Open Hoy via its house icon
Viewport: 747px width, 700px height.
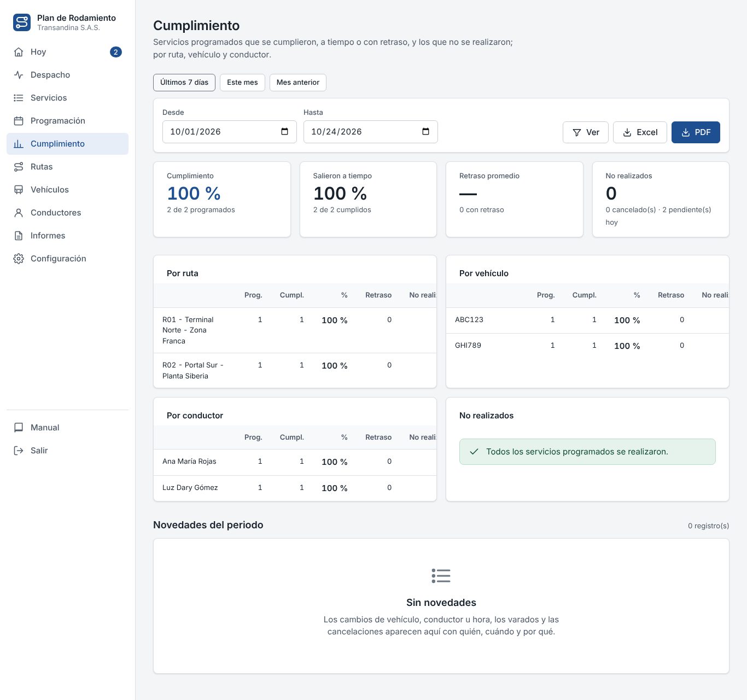click(x=19, y=52)
